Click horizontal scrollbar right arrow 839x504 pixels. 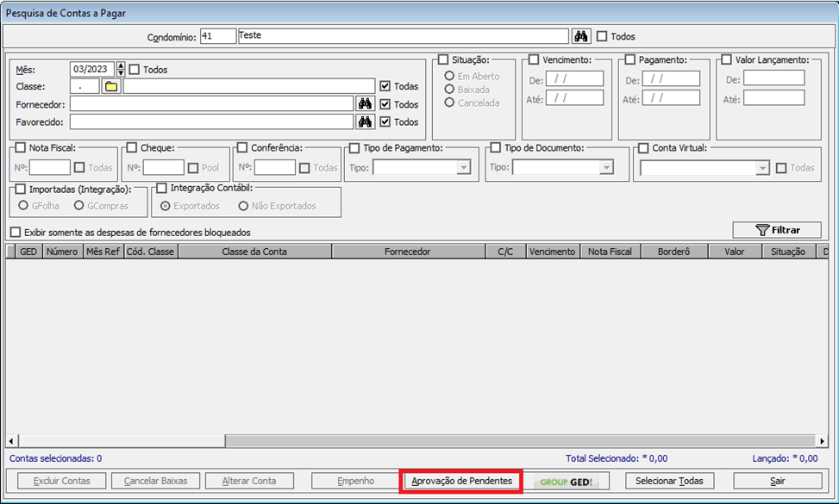coord(823,441)
